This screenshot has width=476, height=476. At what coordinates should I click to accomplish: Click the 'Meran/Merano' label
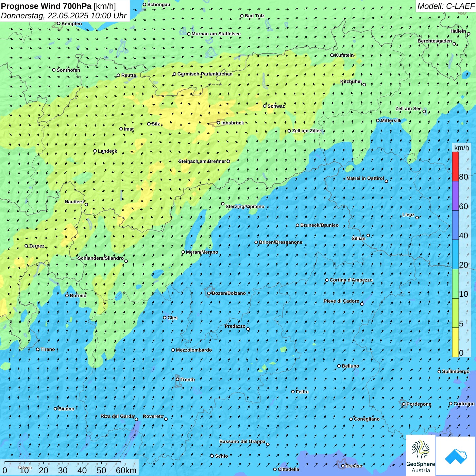pyautogui.click(x=202, y=252)
